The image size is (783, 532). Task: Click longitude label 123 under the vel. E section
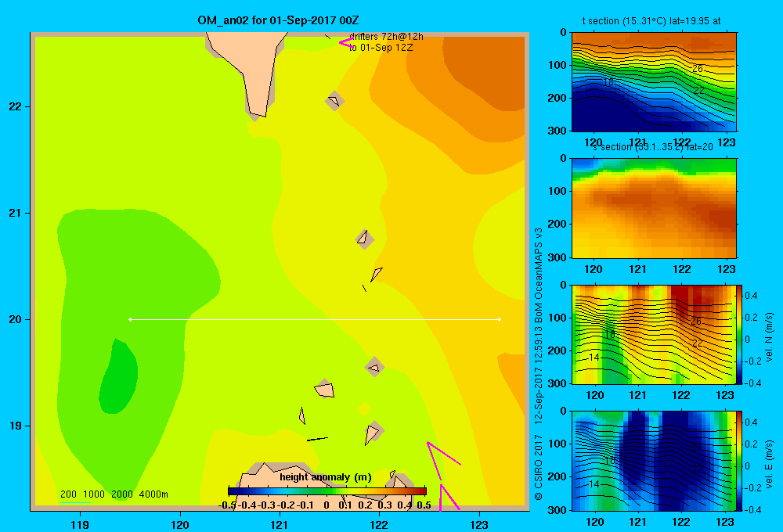(x=725, y=522)
